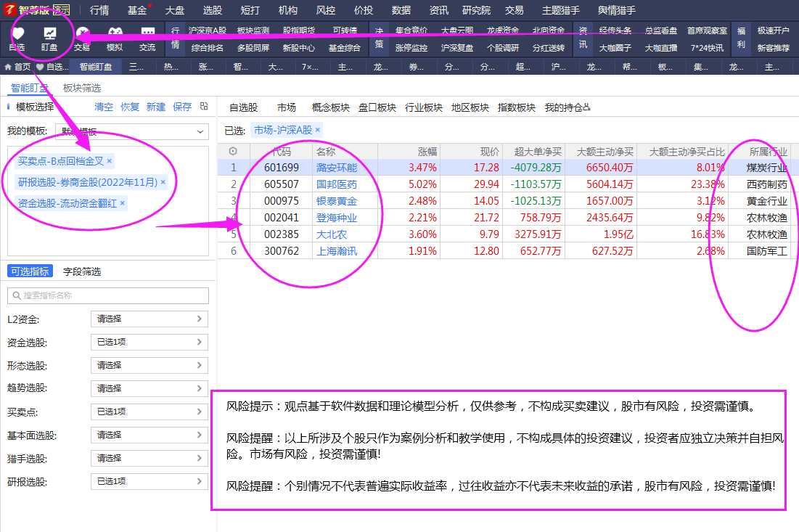Open 个股调研 in the toolbar
Viewport: 799px width, 532px height.
[x=503, y=49]
